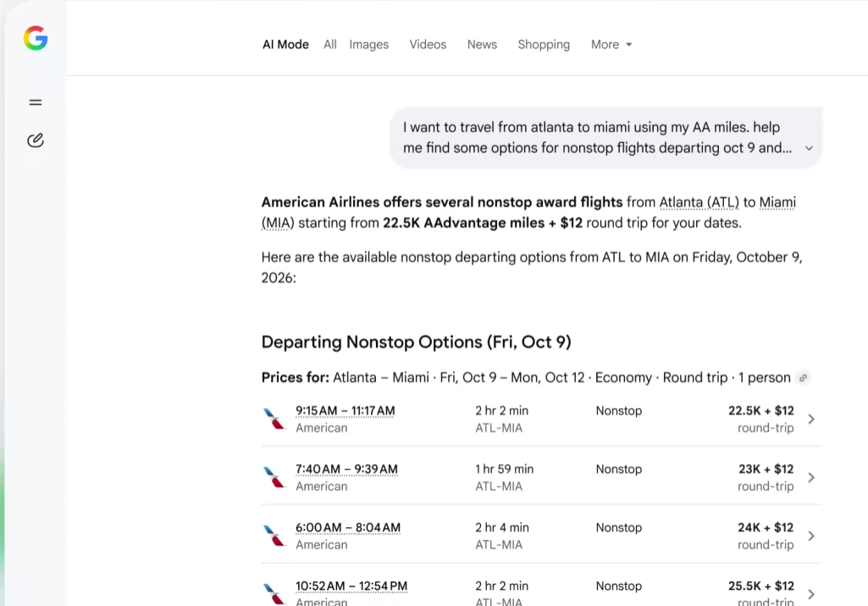Open the More search categories dropdown
The height and width of the screenshot is (606, 868).
click(x=611, y=44)
